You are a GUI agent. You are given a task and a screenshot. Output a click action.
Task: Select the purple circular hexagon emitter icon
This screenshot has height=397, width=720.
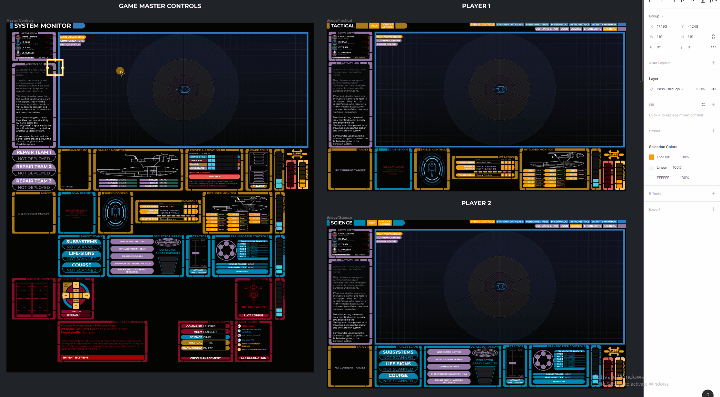225,250
